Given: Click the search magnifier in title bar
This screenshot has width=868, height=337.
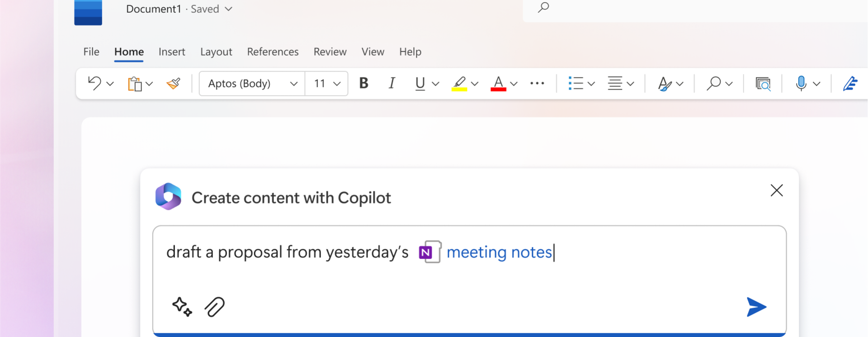Looking at the screenshot, I should pyautogui.click(x=543, y=7).
